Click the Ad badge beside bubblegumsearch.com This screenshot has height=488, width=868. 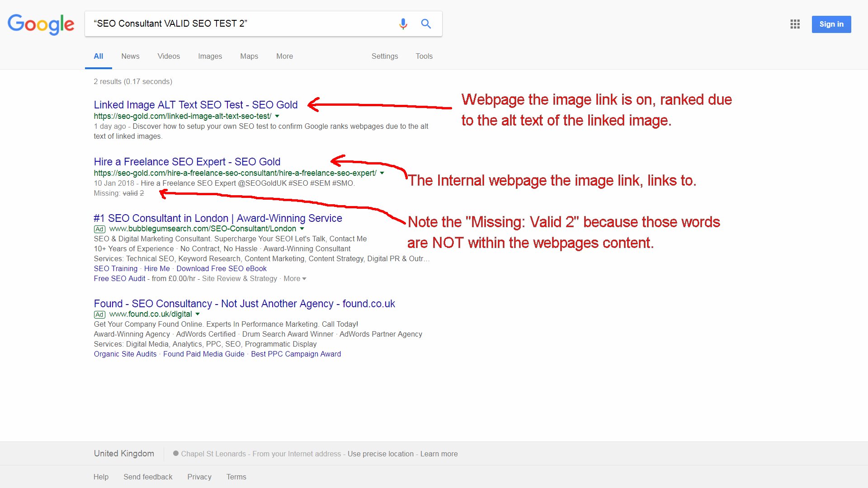tap(99, 229)
